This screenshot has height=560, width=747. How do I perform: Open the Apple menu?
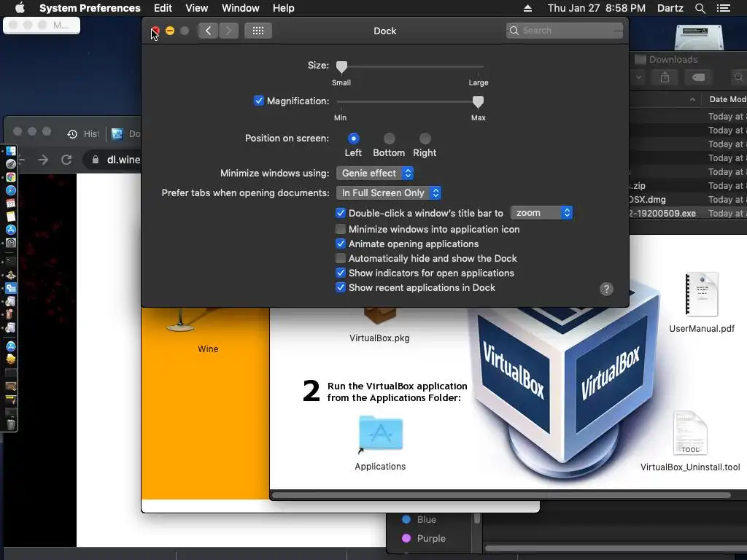click(20, 8)
